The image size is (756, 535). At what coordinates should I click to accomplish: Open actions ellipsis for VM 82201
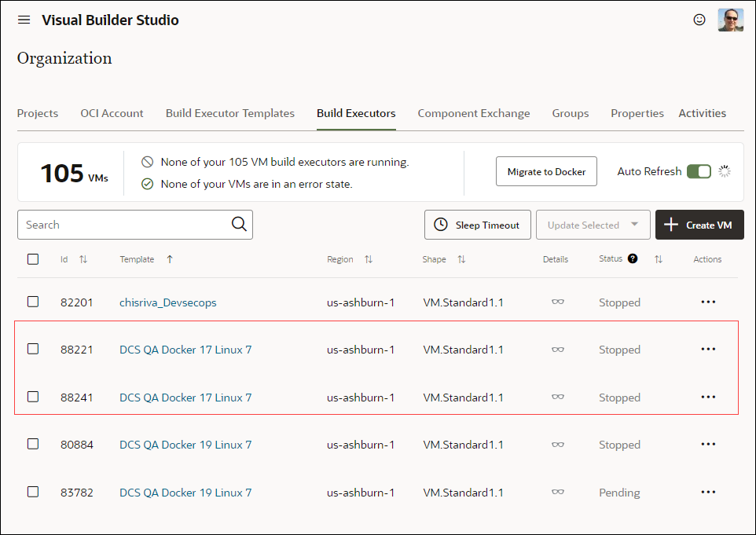click(708, 302)
